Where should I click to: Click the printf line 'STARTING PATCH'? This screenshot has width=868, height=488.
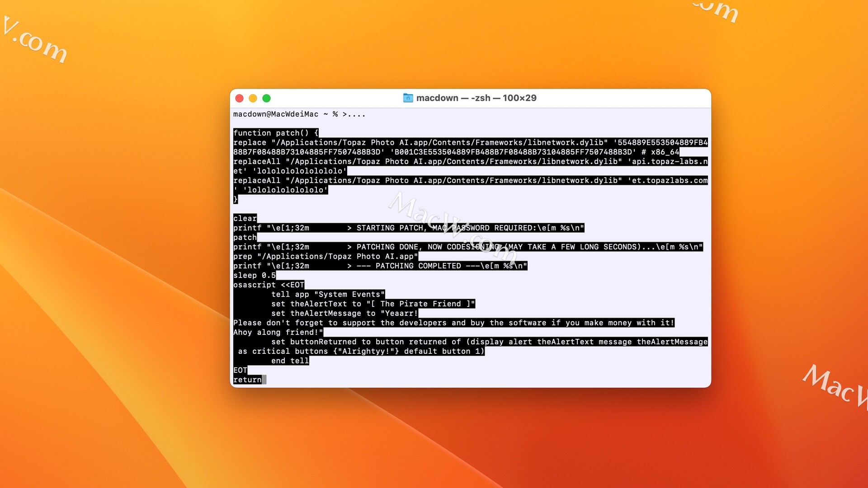(409, 228)
